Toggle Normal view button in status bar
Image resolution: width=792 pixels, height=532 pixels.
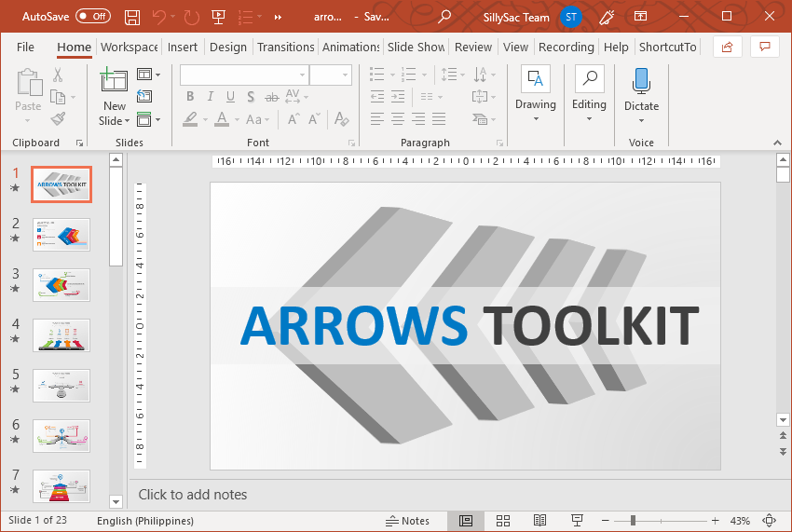[466, 521]
